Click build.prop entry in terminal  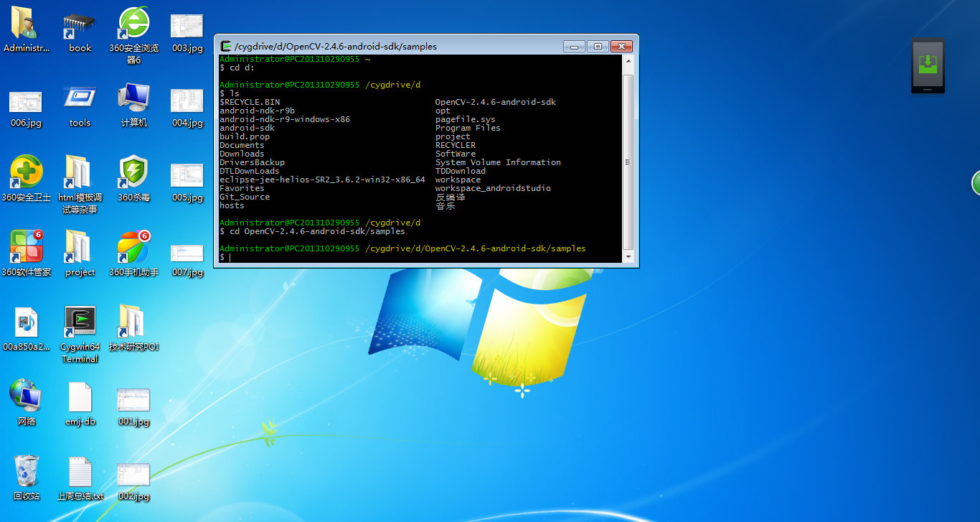point(245,136)
